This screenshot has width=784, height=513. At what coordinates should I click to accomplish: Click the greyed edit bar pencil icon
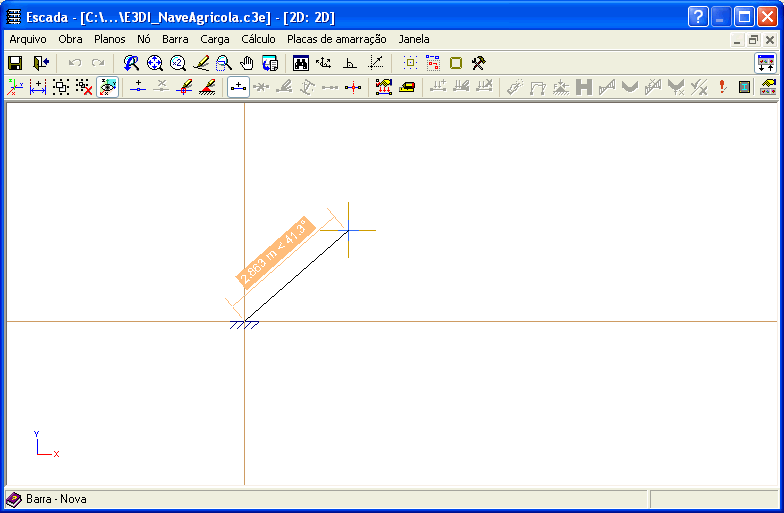coord(284,87)
